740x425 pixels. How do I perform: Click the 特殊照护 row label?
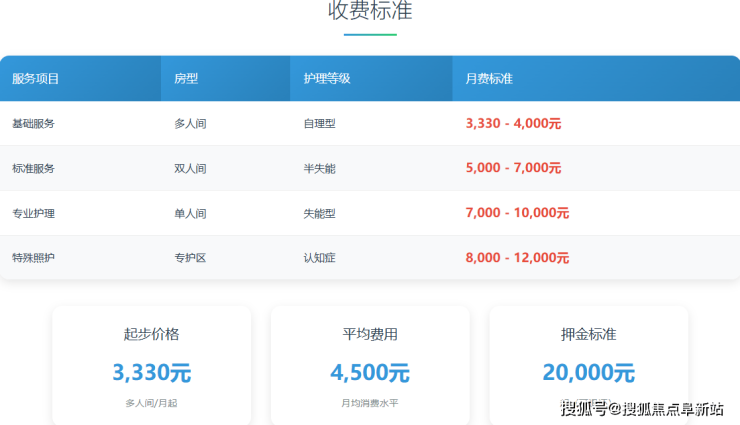33,258
